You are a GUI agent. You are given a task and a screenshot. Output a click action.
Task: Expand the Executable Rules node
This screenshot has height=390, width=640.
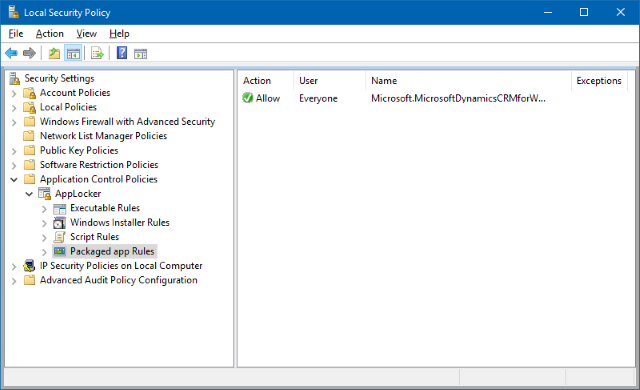[x=44, y=209]
